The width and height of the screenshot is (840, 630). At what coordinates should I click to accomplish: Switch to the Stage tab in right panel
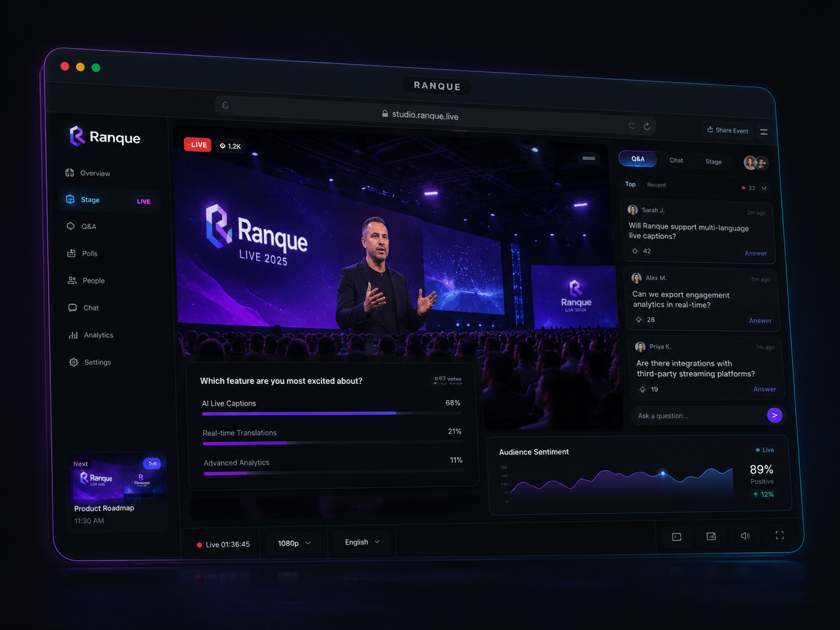[713, 162]
